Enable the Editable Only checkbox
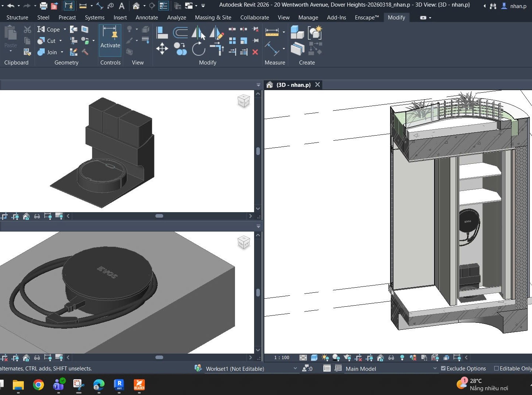532x395 pixels. tap(496, 368)
